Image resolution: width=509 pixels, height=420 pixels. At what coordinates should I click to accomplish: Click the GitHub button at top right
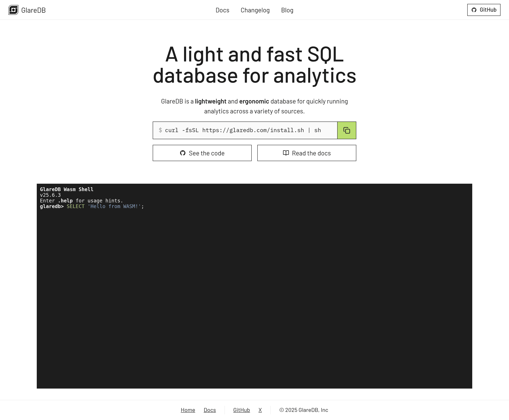point(484,10)
